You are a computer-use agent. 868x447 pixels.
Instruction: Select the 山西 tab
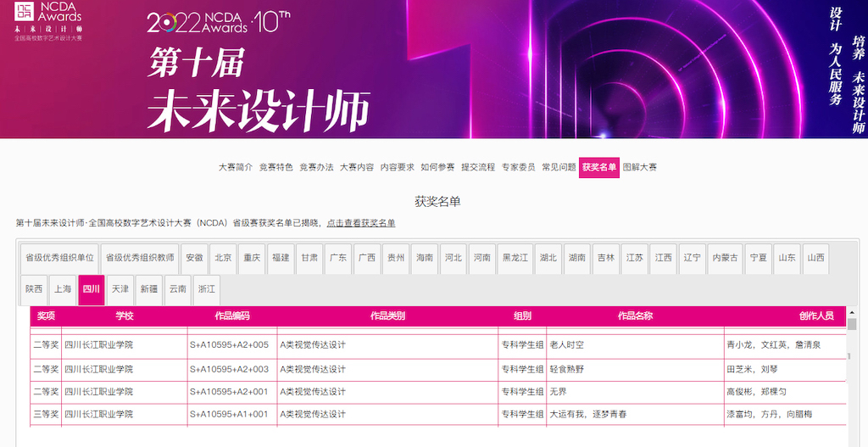tap(816, 258)
